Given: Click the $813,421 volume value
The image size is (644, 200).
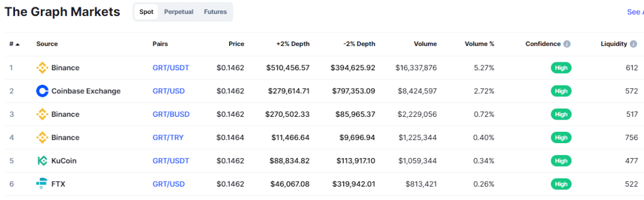Looking at the screenshot, I should [x=421, y=184].
